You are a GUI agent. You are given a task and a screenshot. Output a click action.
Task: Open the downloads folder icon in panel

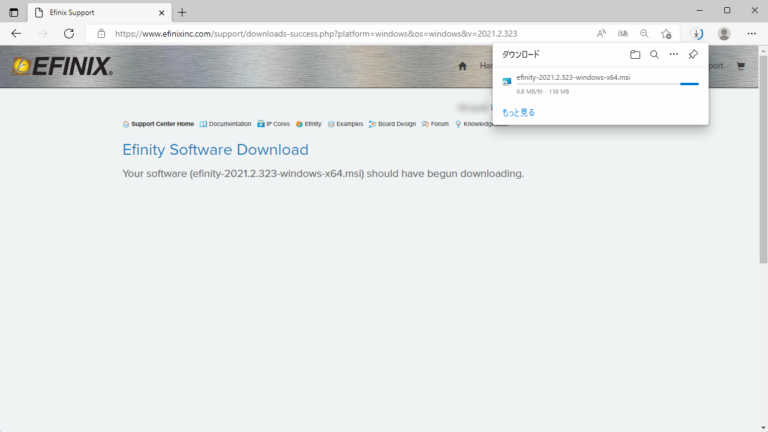click(x=635, y=55)
